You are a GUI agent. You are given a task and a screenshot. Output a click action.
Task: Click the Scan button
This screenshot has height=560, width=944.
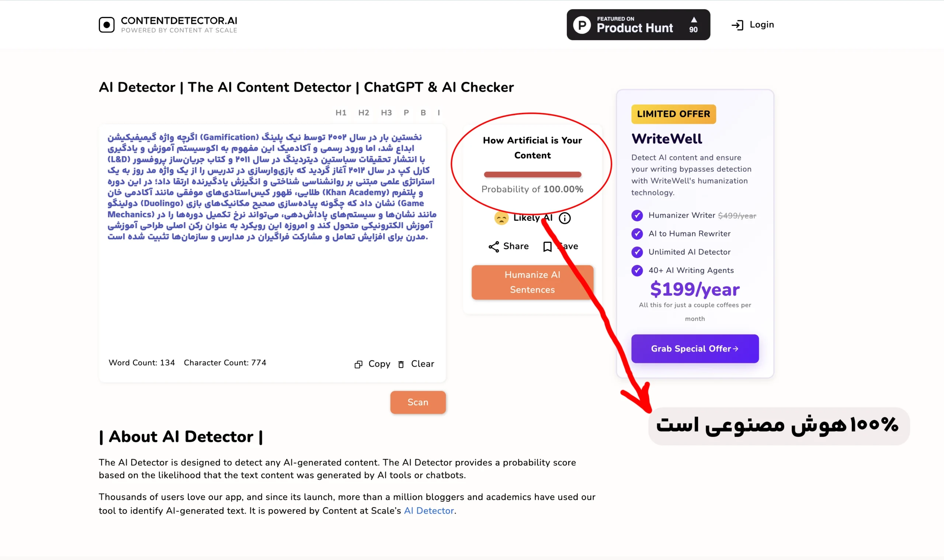pos(418,402)
